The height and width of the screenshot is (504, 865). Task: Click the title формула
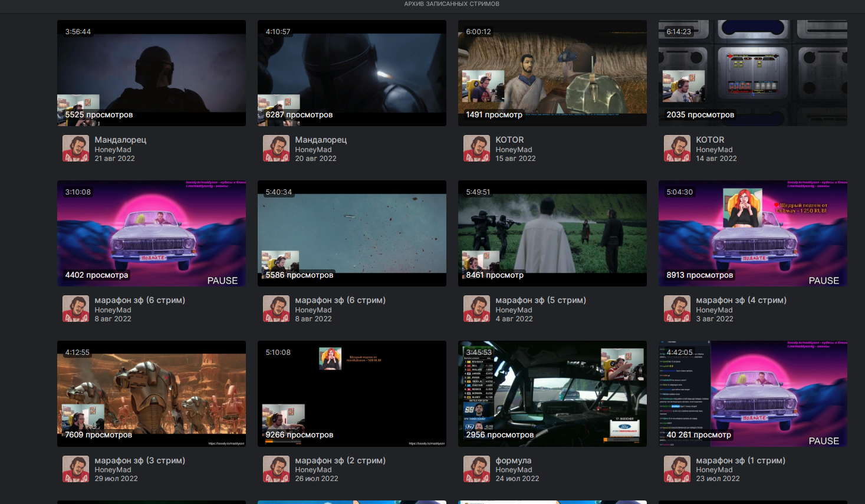pyautogui.click(x=513, y=460)
